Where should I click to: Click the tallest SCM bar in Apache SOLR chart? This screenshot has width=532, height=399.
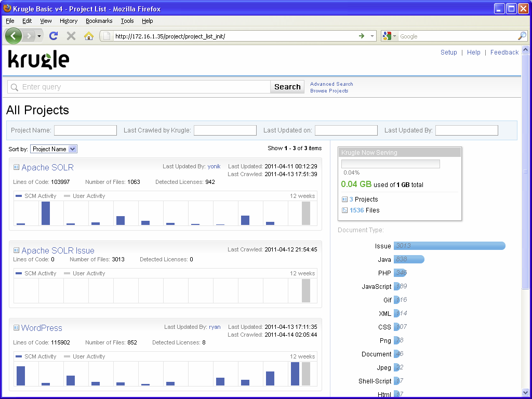tap(46, 213)
